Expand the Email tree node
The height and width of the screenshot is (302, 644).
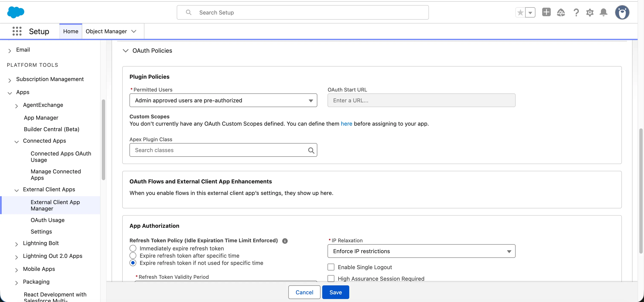point(10,51)
